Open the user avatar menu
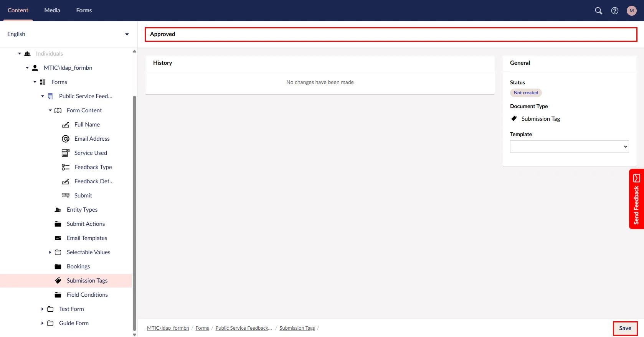The width and height of the screenshot is (644, 337). point(631,11)
